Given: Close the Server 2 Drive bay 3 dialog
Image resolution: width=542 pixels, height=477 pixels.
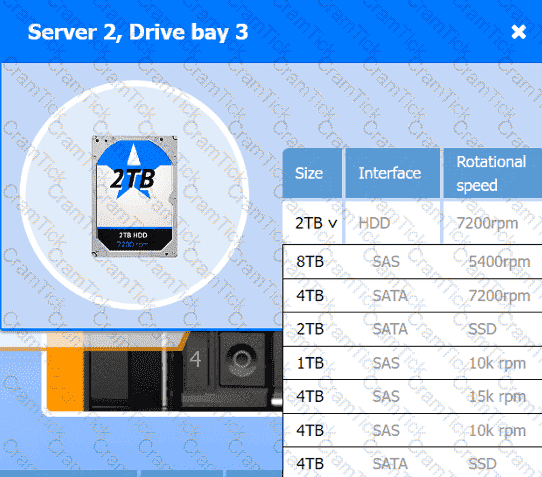Looking at the screenshot, I should (x=518, y=32).
